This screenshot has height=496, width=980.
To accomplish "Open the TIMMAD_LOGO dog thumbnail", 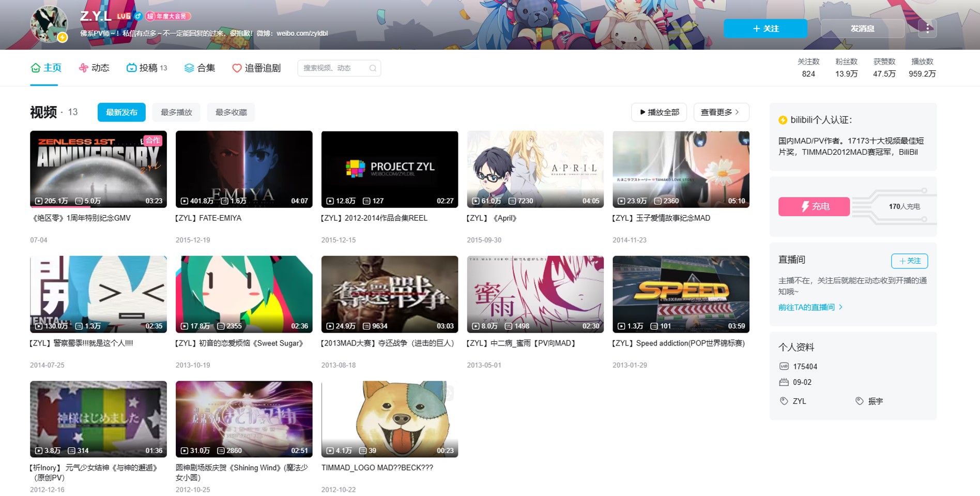I will 390,419.
